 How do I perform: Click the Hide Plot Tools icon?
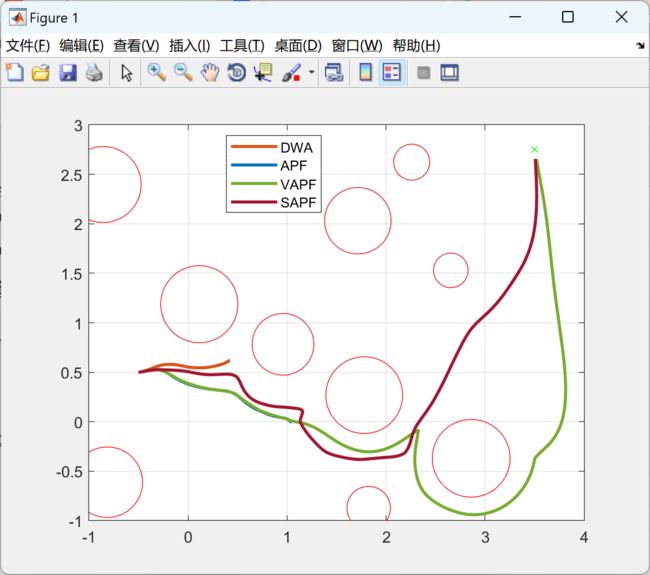423,73
